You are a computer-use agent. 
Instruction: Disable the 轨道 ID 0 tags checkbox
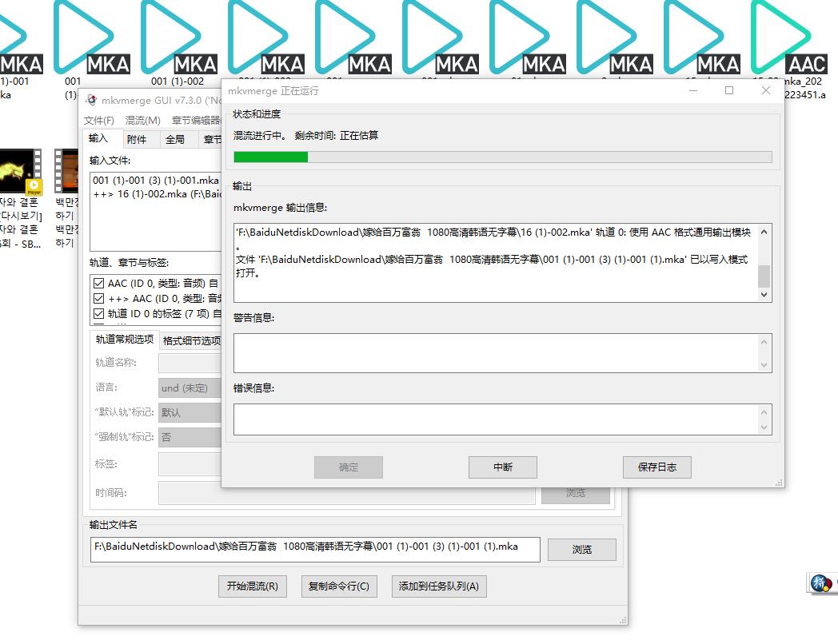coord(98,312)
